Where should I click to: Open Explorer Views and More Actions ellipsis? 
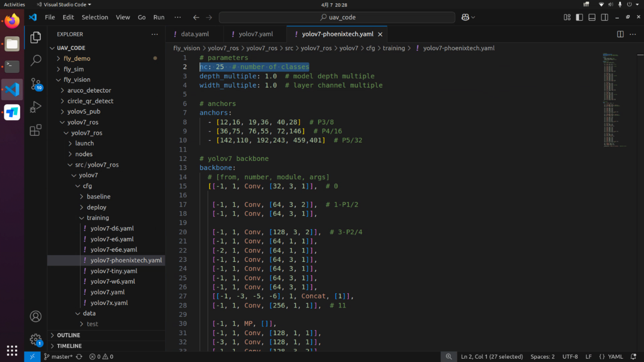click(x=155, y=34)
